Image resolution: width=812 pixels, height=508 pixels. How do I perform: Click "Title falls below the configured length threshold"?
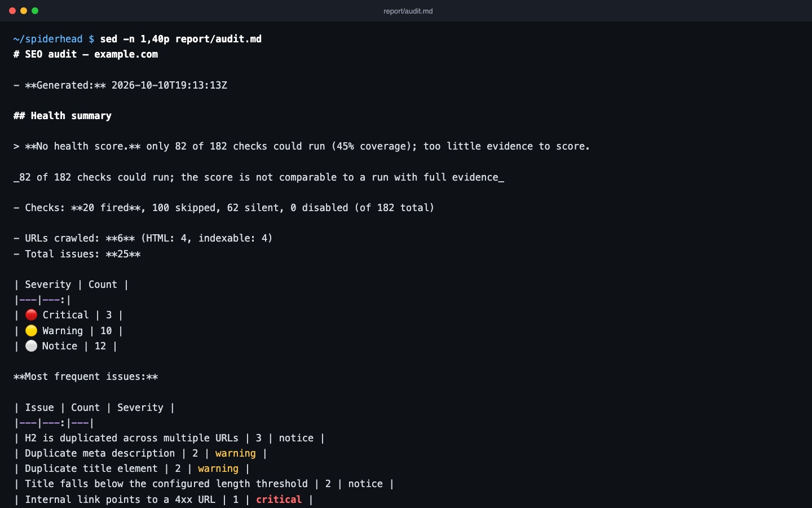(x=166, y=484)
